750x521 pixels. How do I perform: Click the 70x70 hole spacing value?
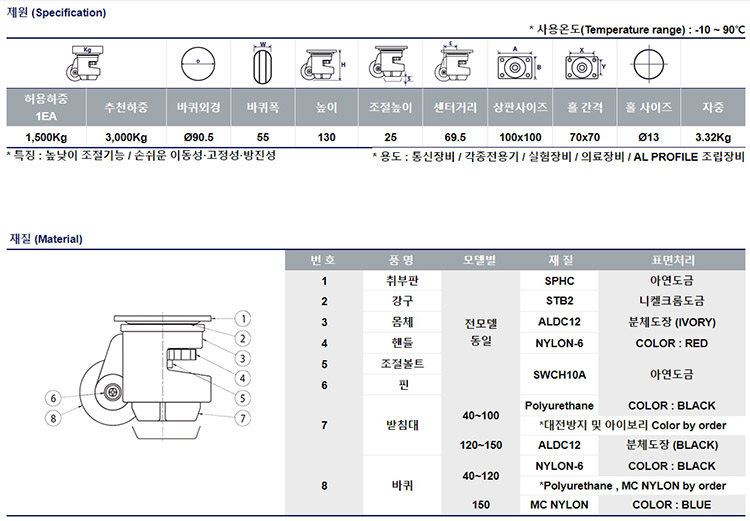coord(585,138)
